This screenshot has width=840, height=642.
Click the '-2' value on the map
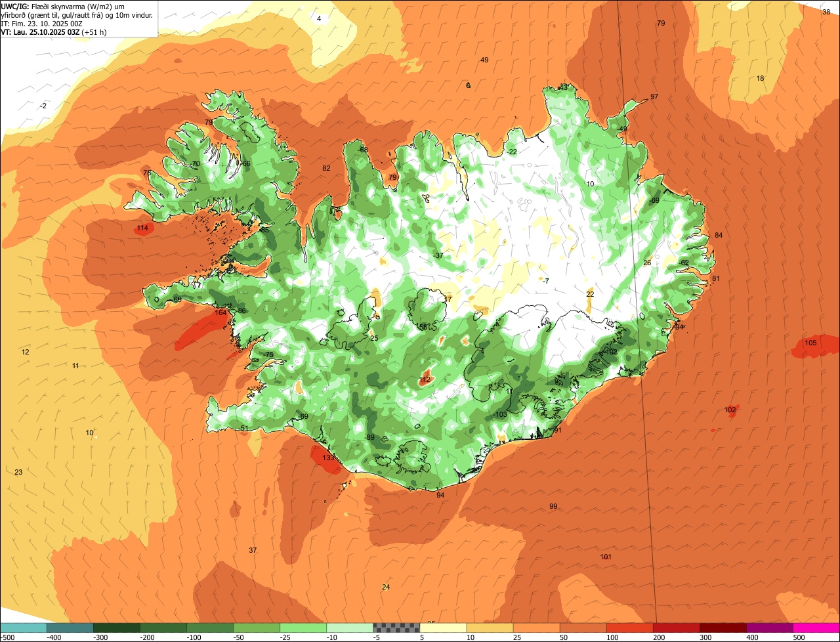(43, 106)
